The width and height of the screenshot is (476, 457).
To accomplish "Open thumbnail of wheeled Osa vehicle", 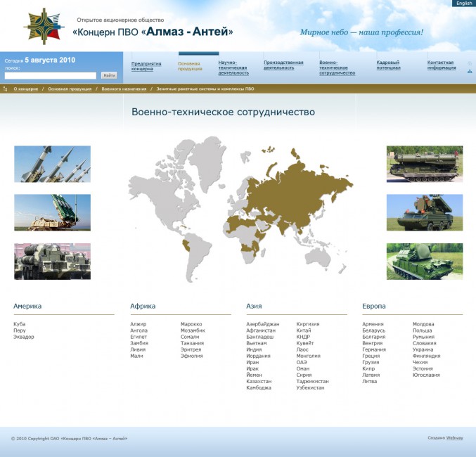I will pos(425,212).
